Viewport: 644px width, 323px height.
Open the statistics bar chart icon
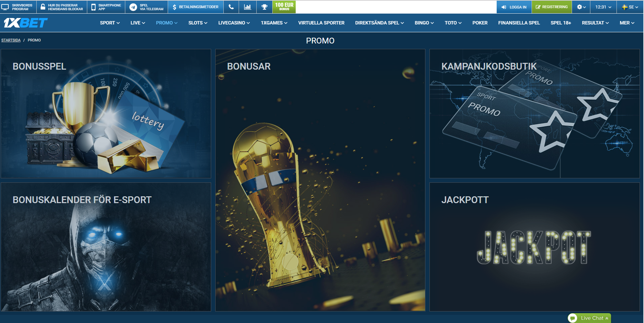pyautogui.click(x=247, y=7)
